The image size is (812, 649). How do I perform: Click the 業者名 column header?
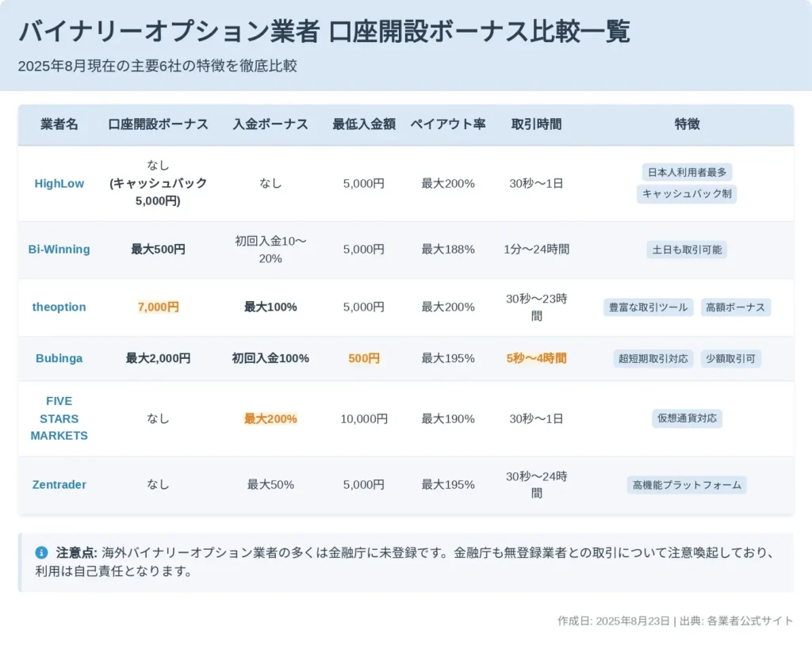[59, 124]
